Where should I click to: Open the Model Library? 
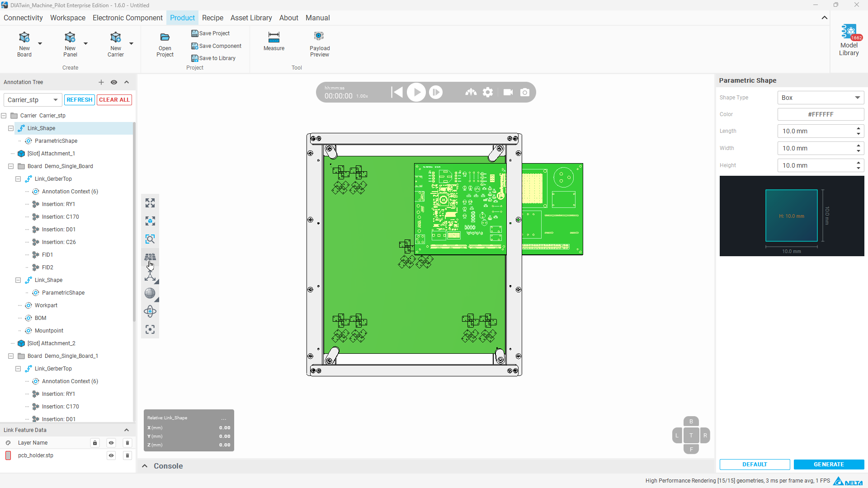(849, 41)
